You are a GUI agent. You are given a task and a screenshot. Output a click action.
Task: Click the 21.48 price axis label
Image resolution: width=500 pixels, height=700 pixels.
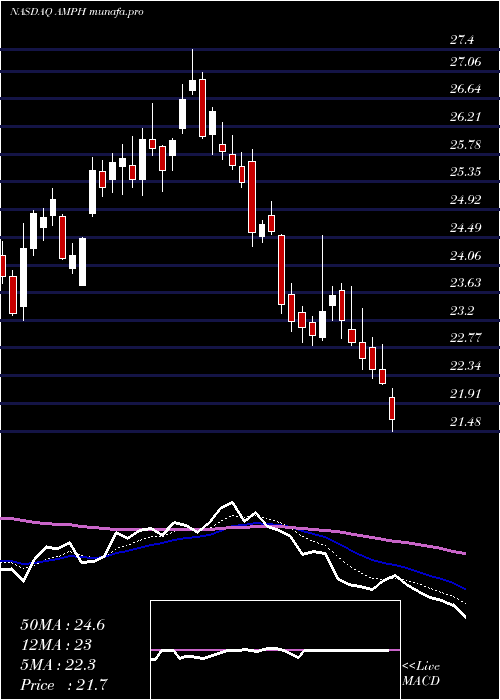pos(465,421)
